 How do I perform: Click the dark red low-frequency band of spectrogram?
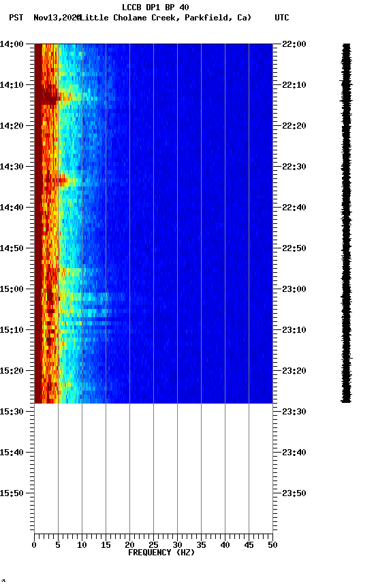click(x=38, y=223)
